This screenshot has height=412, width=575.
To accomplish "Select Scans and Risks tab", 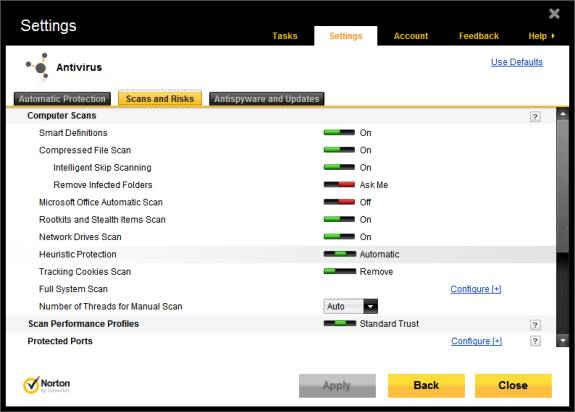I will [x=160, y=99].
